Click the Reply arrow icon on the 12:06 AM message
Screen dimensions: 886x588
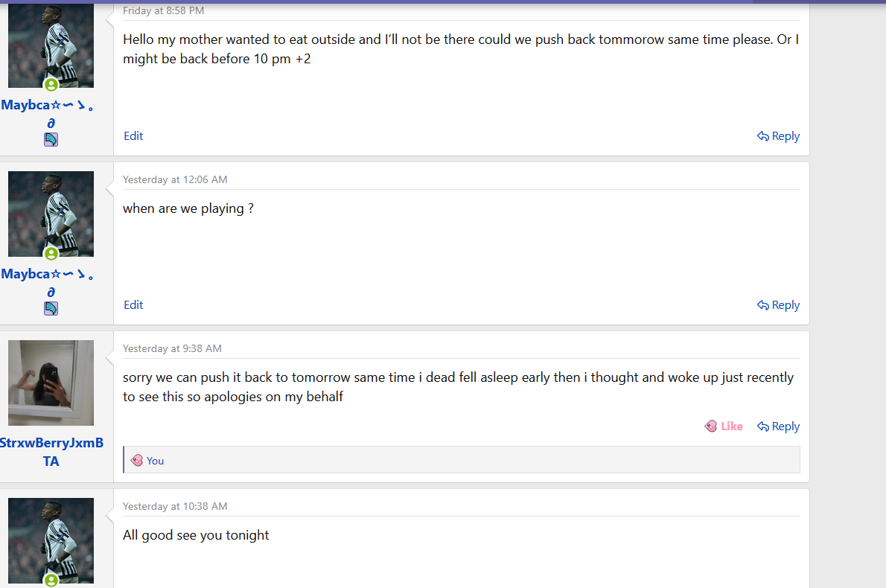click(x=763, y=305)
